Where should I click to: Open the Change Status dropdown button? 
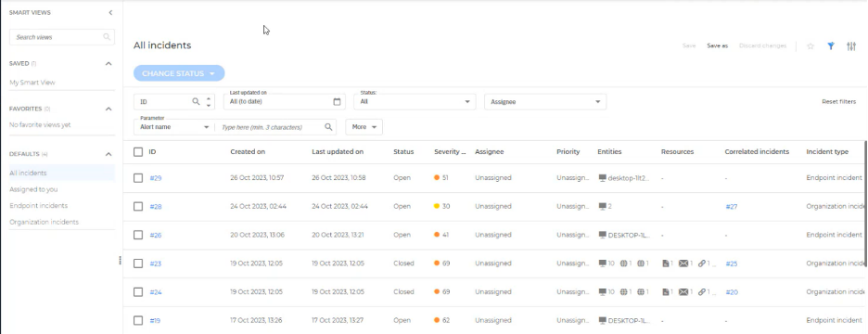click(x=179, y=73)
